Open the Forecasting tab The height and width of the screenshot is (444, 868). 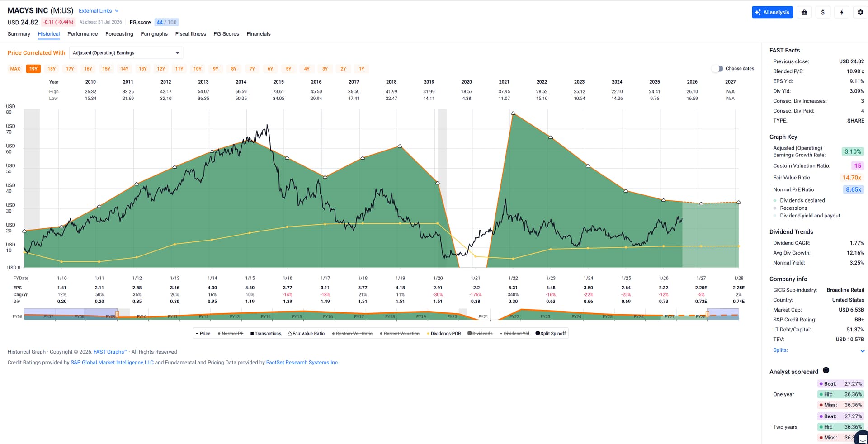click(x=119, y=34)
